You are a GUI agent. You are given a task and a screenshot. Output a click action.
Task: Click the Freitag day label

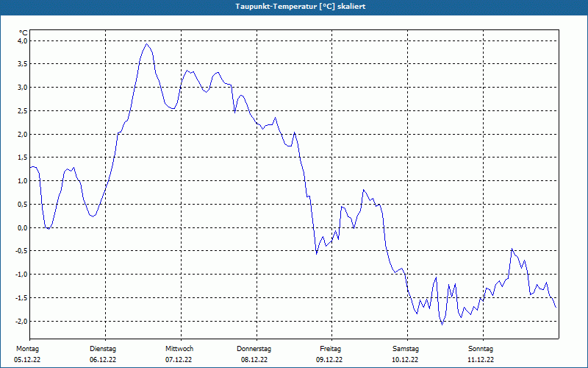[330, 349]
